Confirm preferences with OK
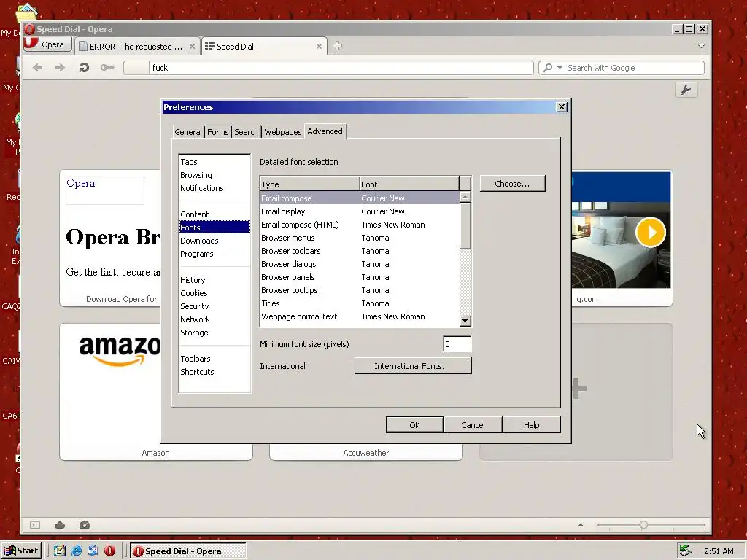The width and height of the screenshot is (747, 560). point(414,425)
